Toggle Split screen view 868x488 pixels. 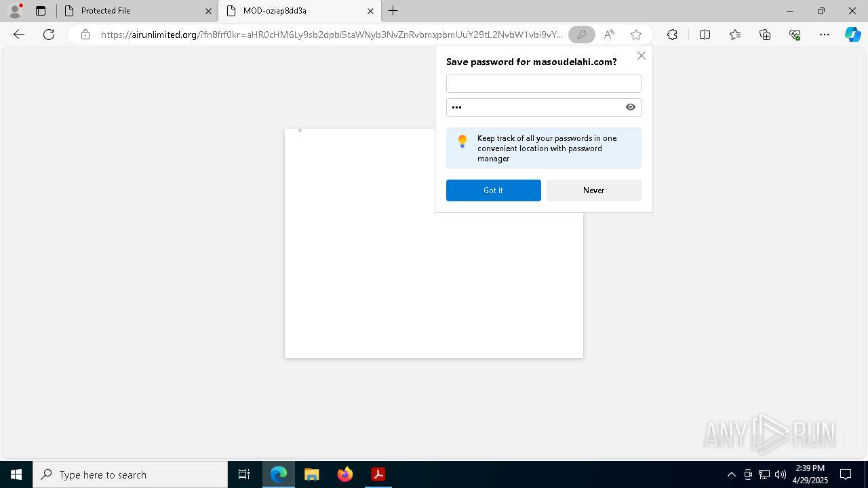pyautogui.click(x=705, y=35)
